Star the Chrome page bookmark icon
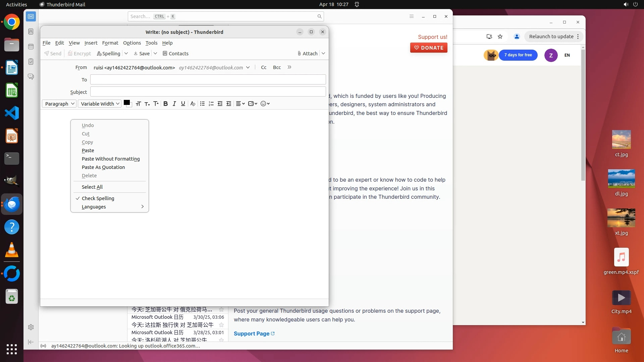The height and width of the screenshot is (362, 644). click(500, 37)
